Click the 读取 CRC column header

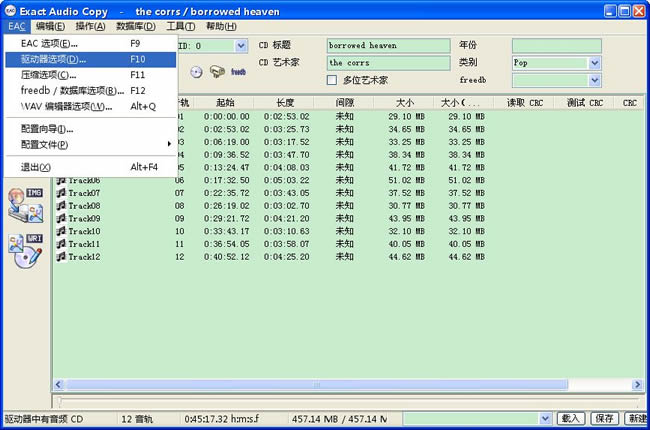click(x=524, y=102)
